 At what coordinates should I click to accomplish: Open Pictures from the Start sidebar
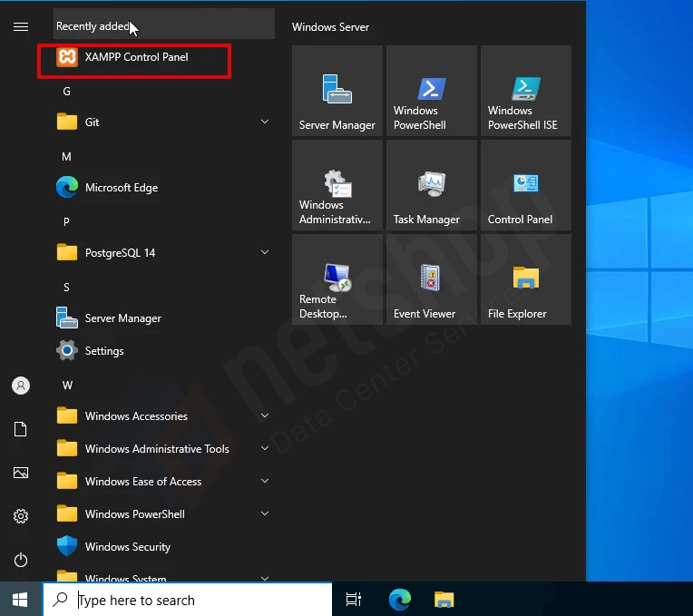[x=21, y=473]
